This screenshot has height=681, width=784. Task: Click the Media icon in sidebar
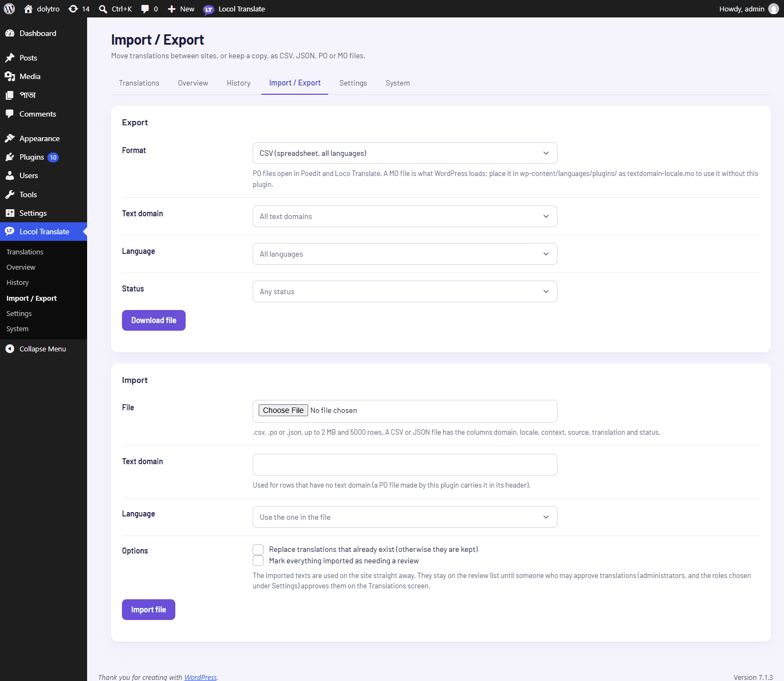click(10, 76)
